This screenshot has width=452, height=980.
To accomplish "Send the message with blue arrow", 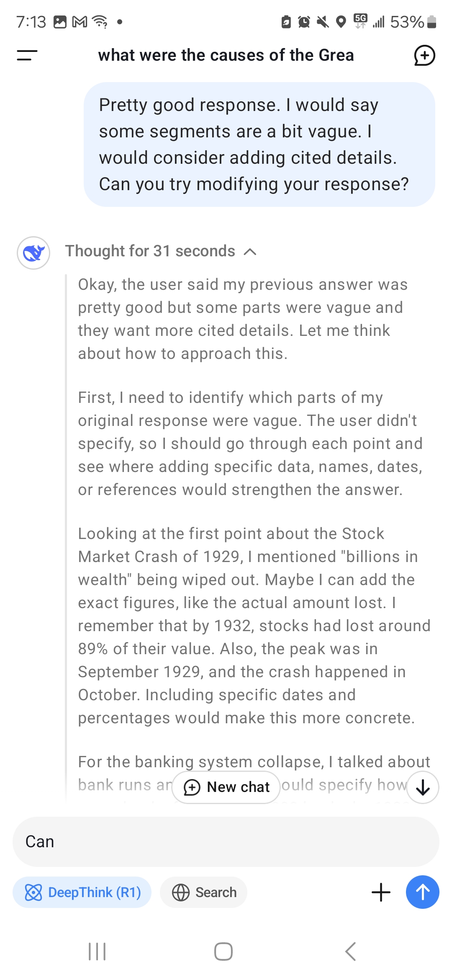I will (x=422, y=892).
